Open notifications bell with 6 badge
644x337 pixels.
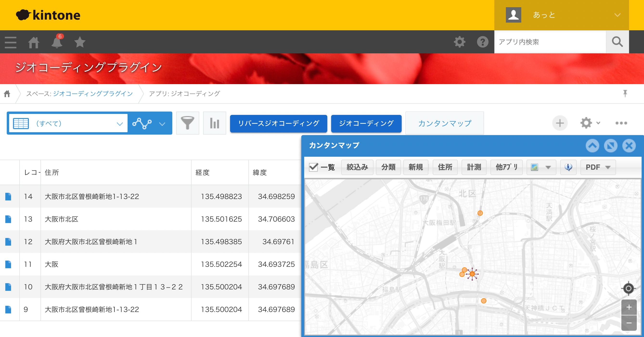tap(57, 41)
